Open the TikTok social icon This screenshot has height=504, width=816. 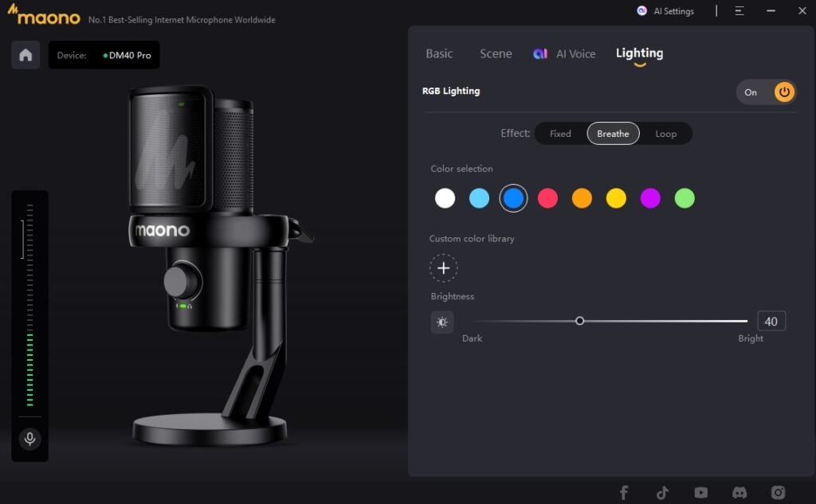pyautogui.click(x=662, y=493)
